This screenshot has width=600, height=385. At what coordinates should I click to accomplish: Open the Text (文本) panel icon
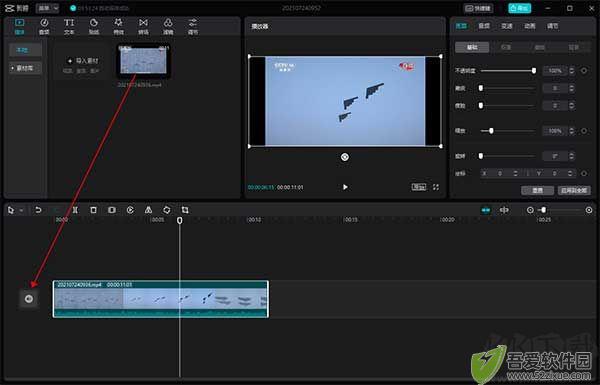(69, 26)
